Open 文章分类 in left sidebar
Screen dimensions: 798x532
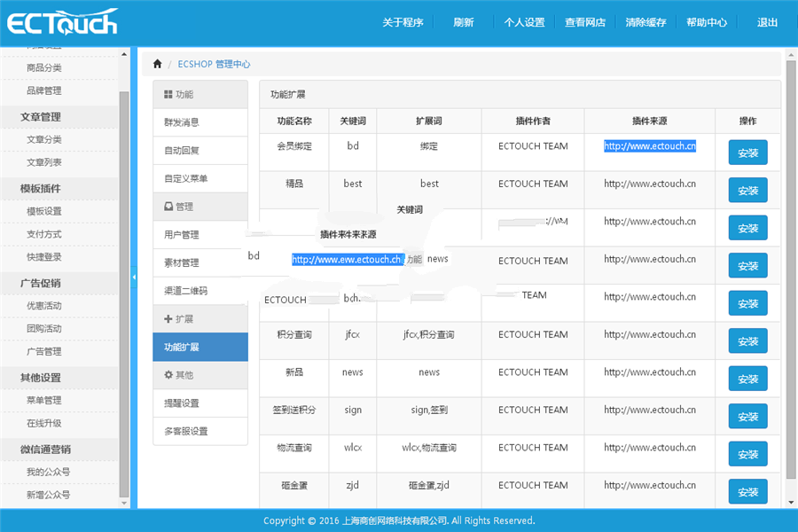[x=44, y=139]
